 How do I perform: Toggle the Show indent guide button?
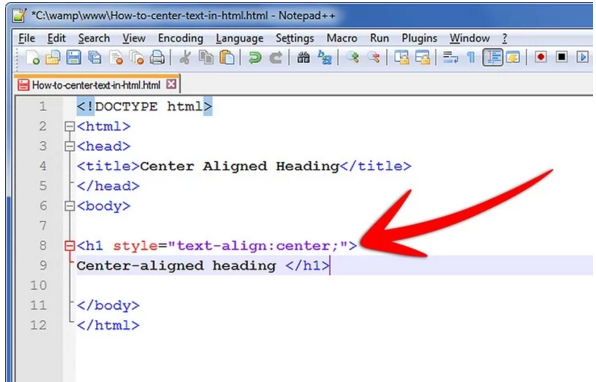[x=493, y=57]
